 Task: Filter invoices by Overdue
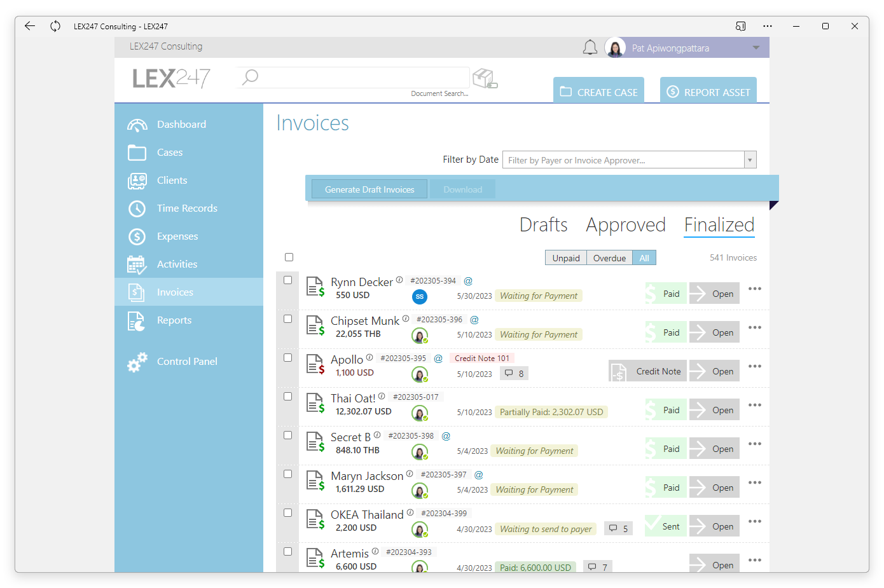pos(609,258)
